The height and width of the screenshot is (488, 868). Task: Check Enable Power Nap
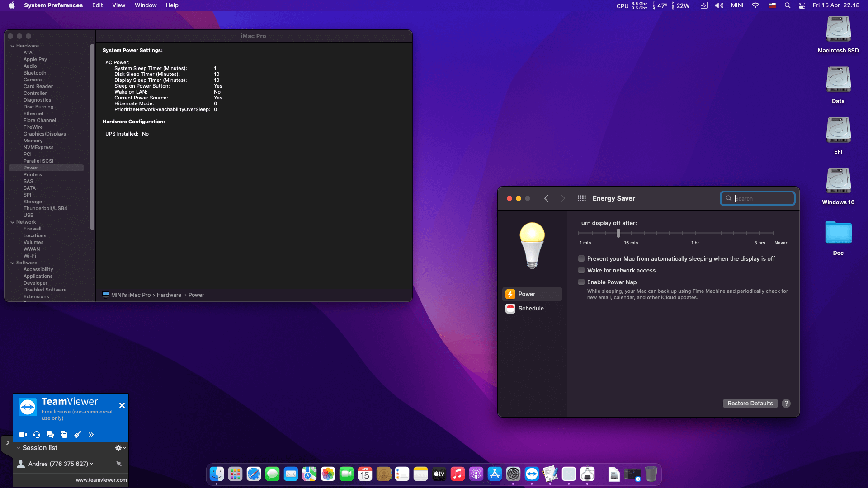point(581,282)
